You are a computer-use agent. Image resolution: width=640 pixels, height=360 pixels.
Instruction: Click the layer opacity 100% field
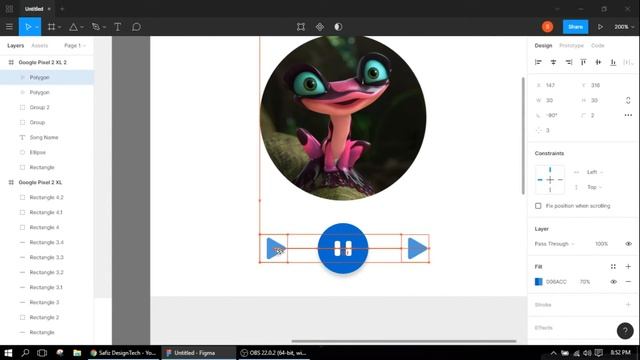click(601, 244)
